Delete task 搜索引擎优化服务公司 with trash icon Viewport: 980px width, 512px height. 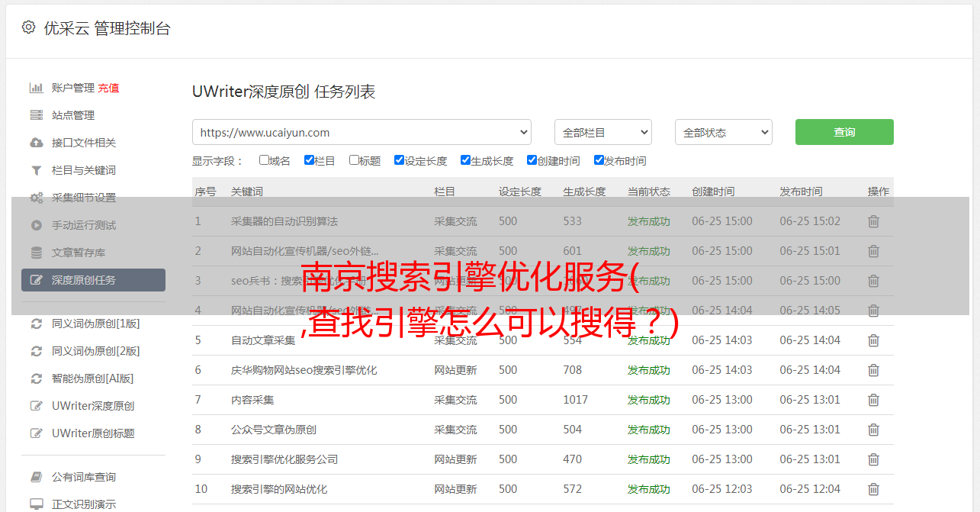coord(874,459)
